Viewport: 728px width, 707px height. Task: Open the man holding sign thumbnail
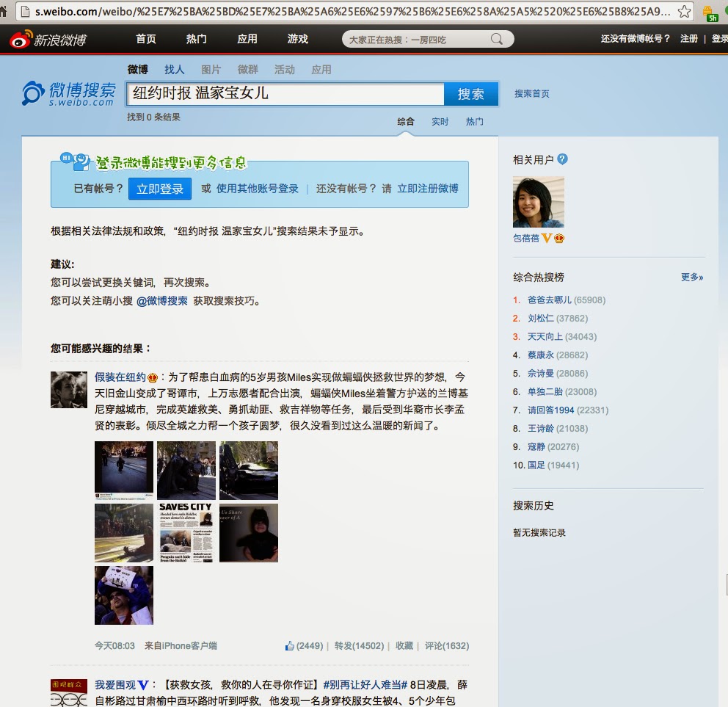(124, 595)
